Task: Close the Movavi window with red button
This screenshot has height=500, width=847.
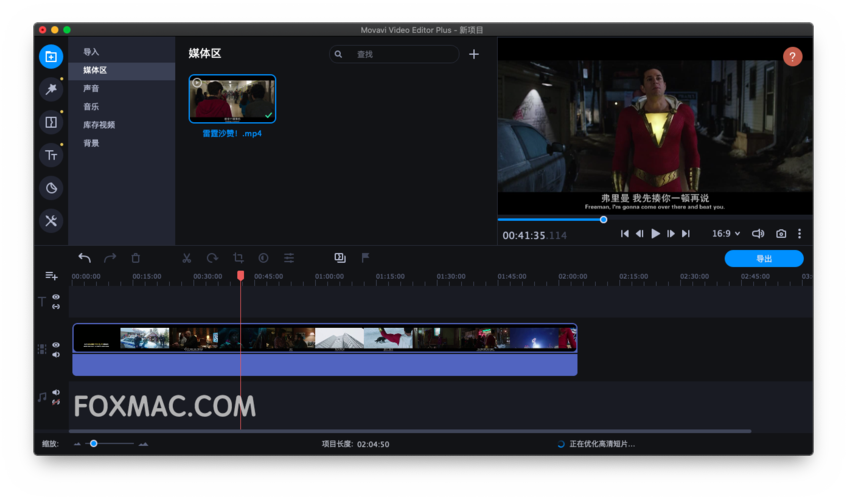Action: pos(43,30)
